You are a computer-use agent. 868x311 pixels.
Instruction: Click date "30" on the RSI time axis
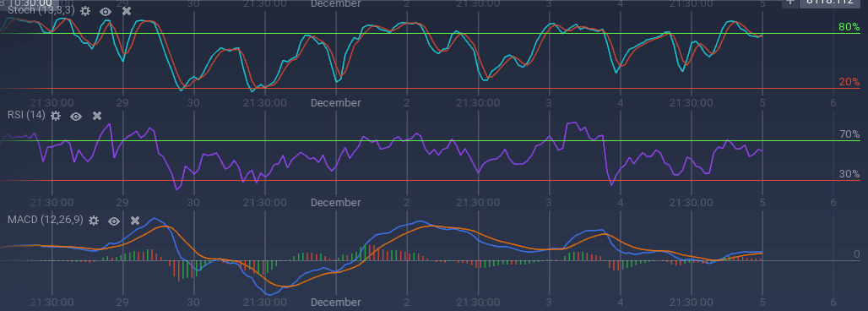[193, 202]
